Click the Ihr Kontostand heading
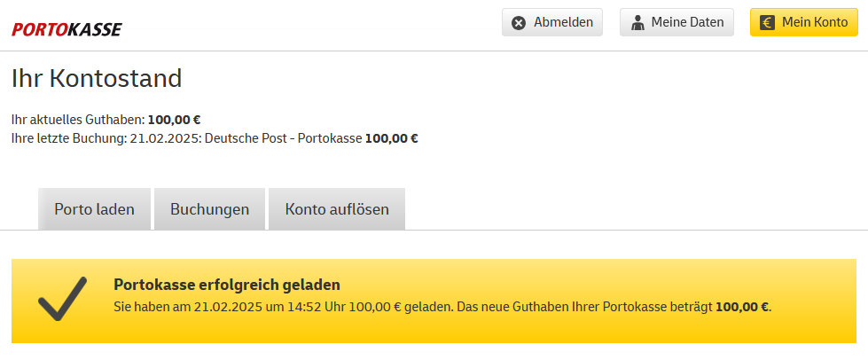This screenshot has height=360, width=868. (97, 78)
